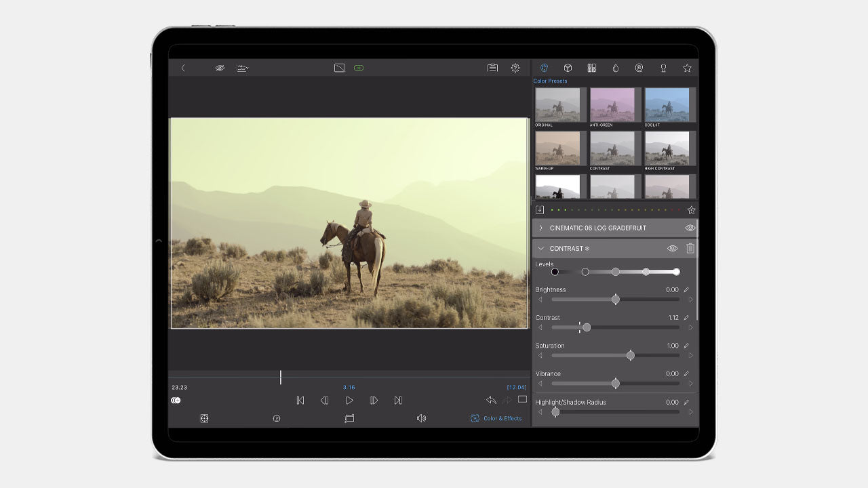
Task: Toggle visibility of the Contrast effect
Action: [x=672, y=249]
